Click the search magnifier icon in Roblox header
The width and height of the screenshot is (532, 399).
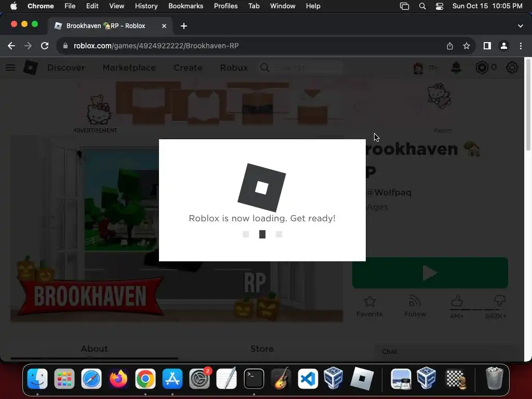point(264,68)
